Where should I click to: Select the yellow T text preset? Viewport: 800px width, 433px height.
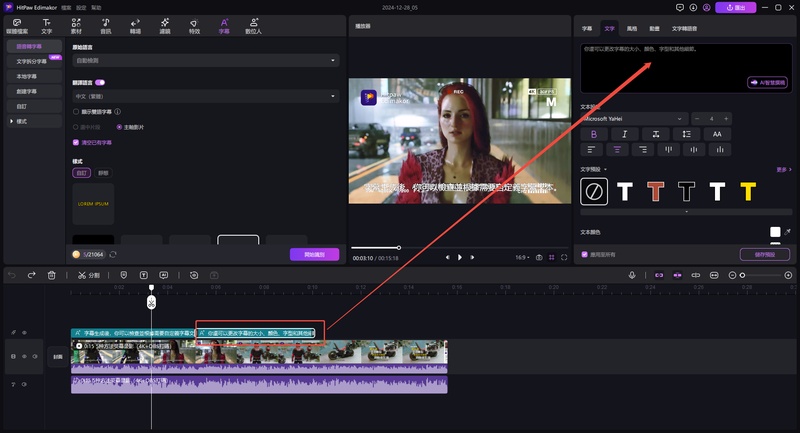(747, 190)
